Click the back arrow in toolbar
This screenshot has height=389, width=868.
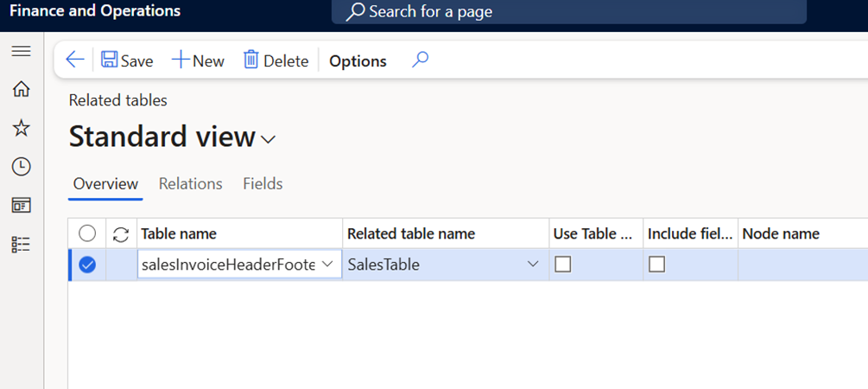click(x=75, y=60)
